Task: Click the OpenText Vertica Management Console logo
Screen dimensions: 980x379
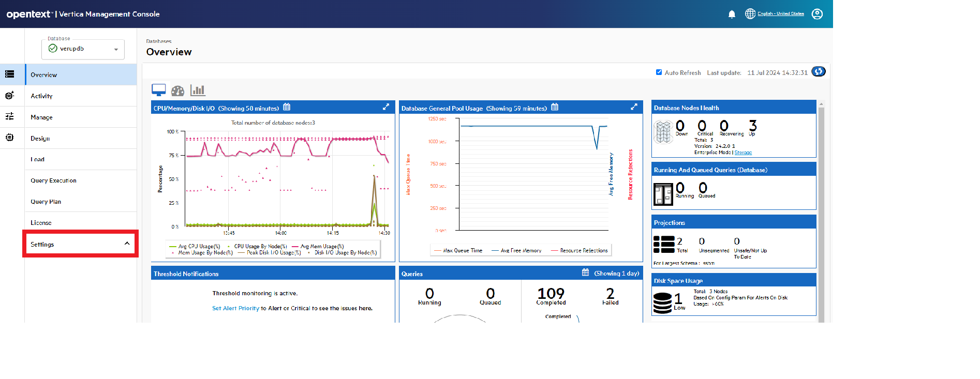Action: point(83,14)
